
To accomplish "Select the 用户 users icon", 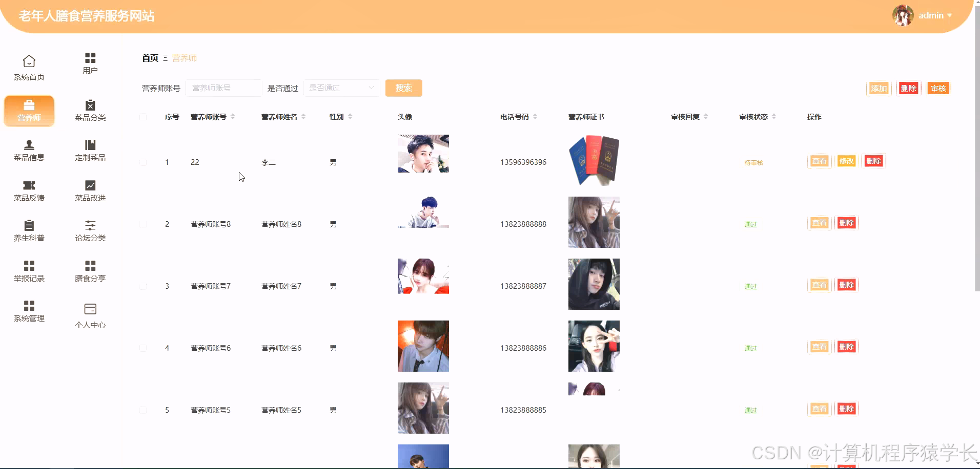I will 90,62.
